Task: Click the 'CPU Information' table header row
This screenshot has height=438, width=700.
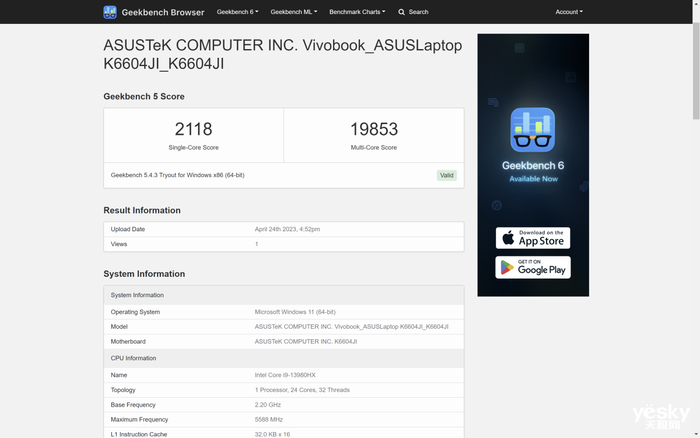Action: point(284,358)
